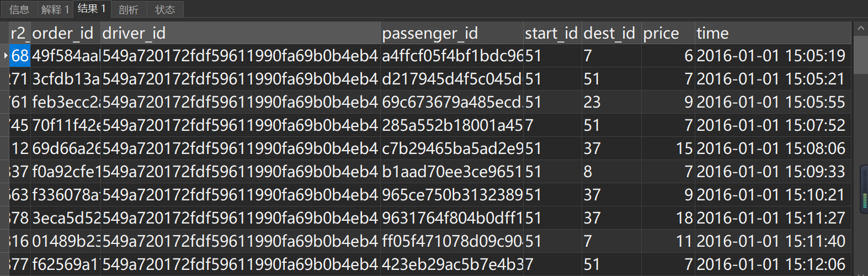This screenshot has width=868, height=276.
Task: Click the time cell 2016-01-01 15:08:06
Action: coord(771,148)
